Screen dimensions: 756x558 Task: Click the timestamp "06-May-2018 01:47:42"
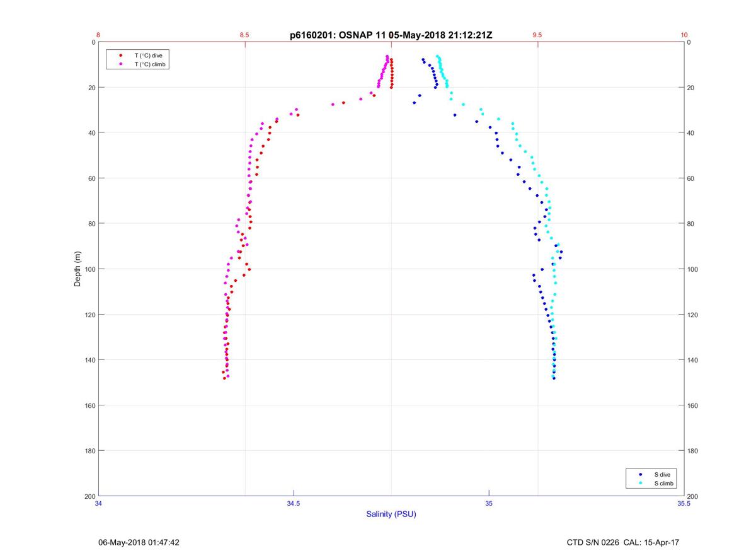tap(139, 542)
